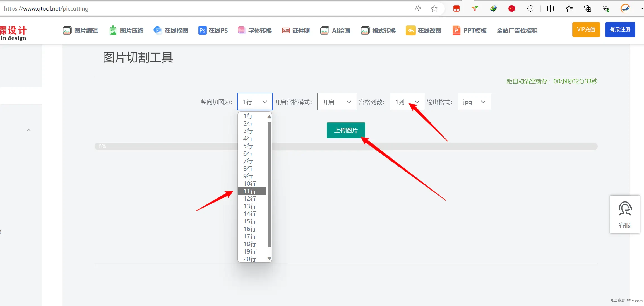Click the list scrollbar down arrow
This screenshot has width=644, height=306.
pyautogui.click(x=269, y=258)
